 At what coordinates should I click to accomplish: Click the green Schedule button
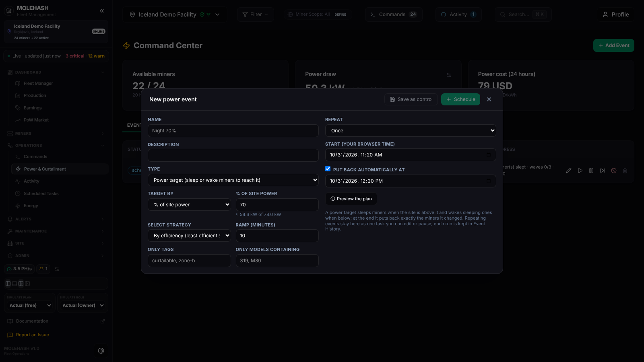point(460,99)
